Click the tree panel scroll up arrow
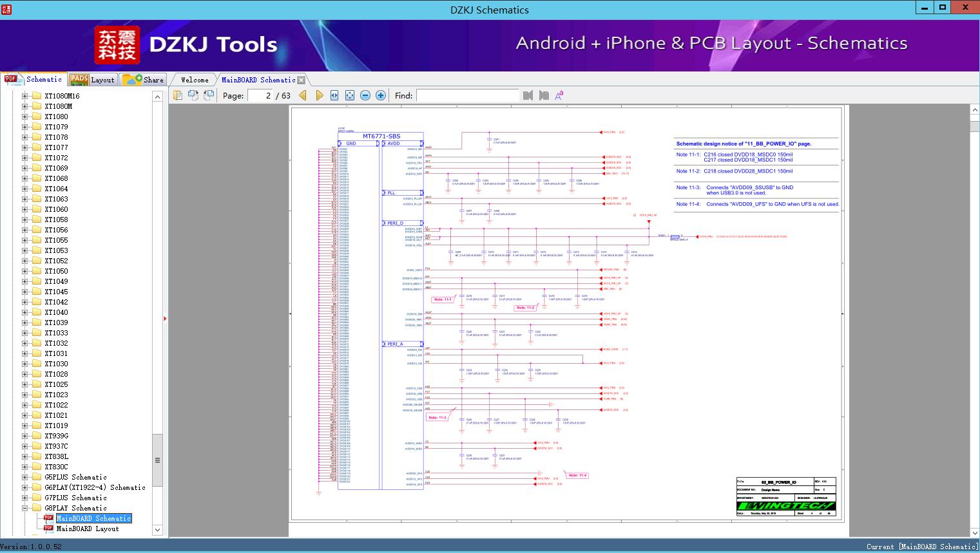This screenshot has width=980, height=553. 157,96
